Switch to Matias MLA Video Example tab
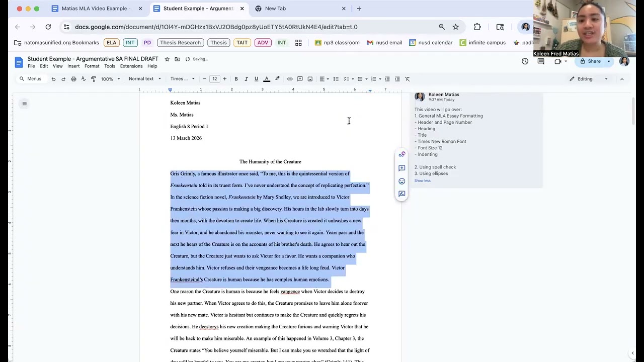 click(x=96, y=9)
